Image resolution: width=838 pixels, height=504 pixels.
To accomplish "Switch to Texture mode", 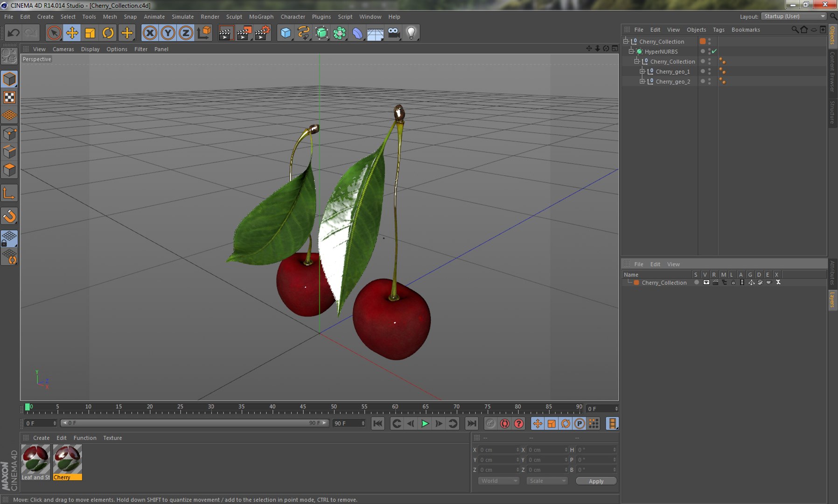I will click(x=9, y=97).
